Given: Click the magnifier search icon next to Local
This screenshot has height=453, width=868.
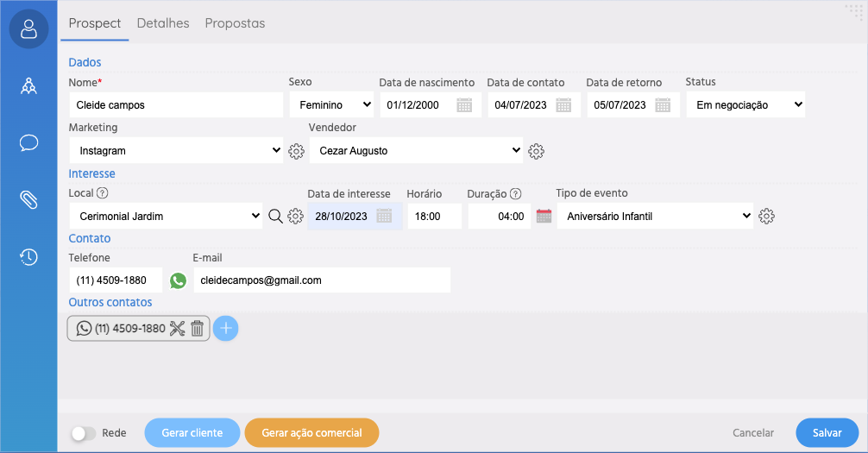Looking at the screenshot, I should [x=275, y=217].
